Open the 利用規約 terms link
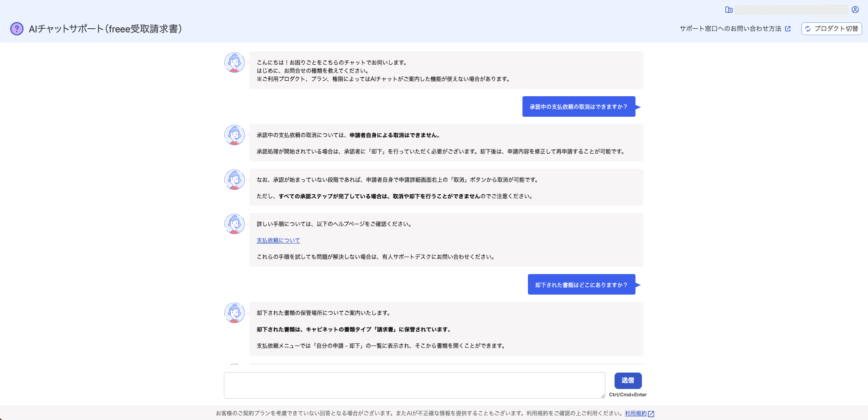 635,413
